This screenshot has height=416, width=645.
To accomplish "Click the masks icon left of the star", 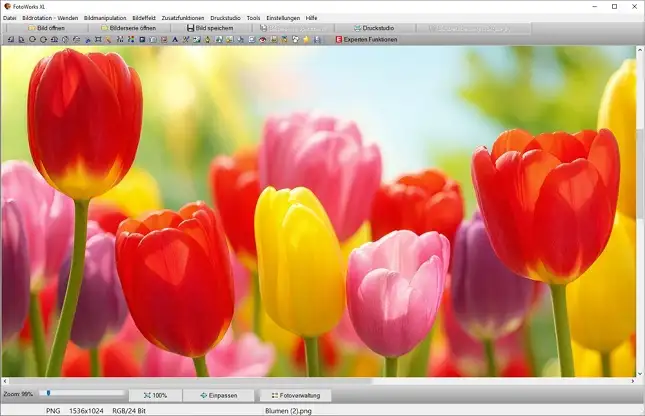I will point(295,40).
